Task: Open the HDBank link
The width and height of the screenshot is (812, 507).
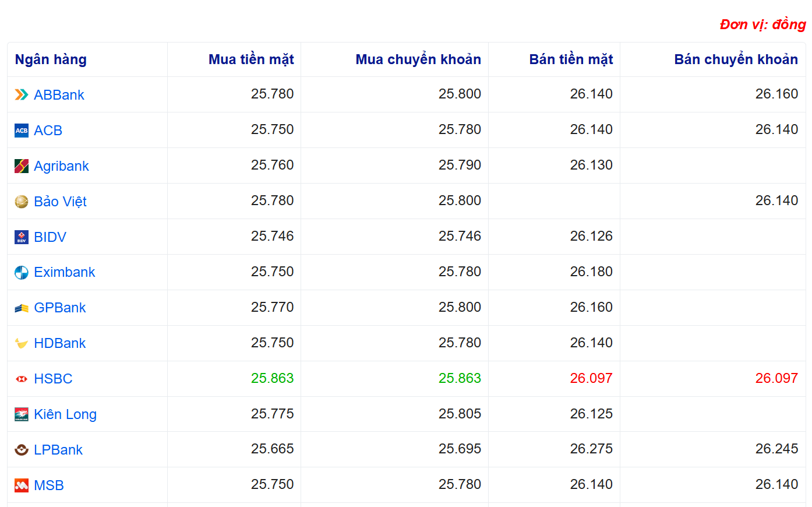Action: [59, 343]
